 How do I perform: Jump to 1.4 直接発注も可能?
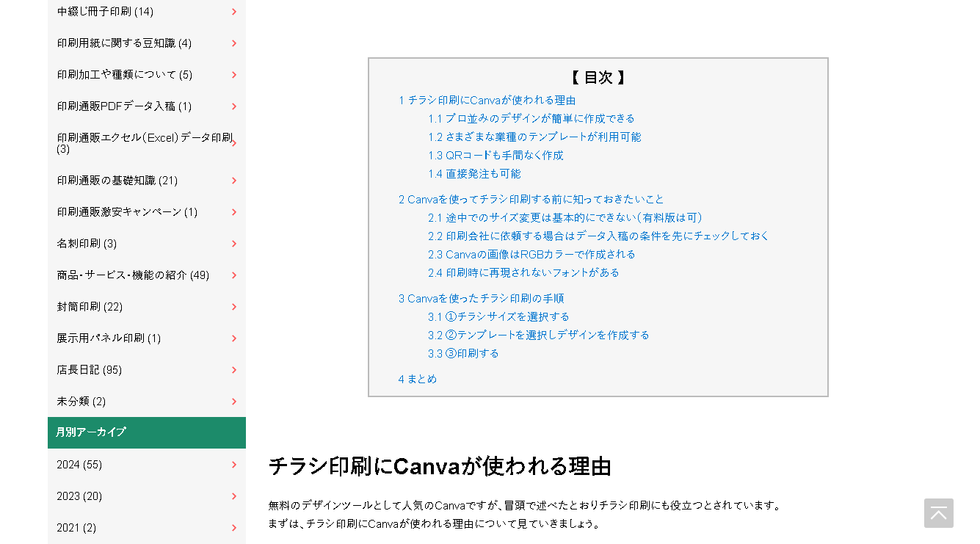[x=474, y=174]
